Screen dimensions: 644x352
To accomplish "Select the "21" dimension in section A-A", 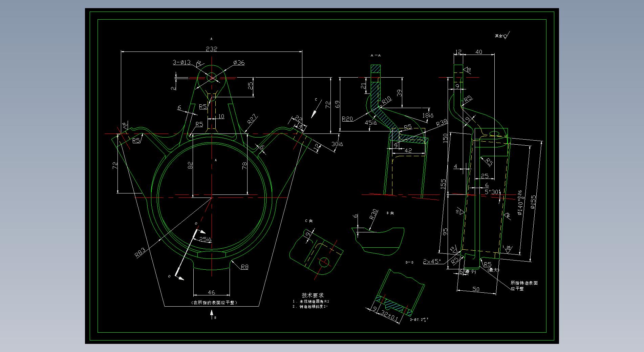I will coord(363,86).
